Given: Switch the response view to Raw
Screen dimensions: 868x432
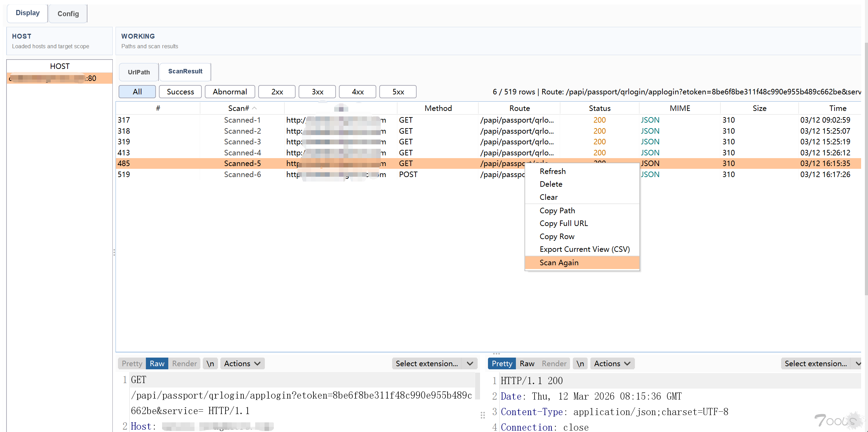Looking at the screenshot, I should click(527, 363).
